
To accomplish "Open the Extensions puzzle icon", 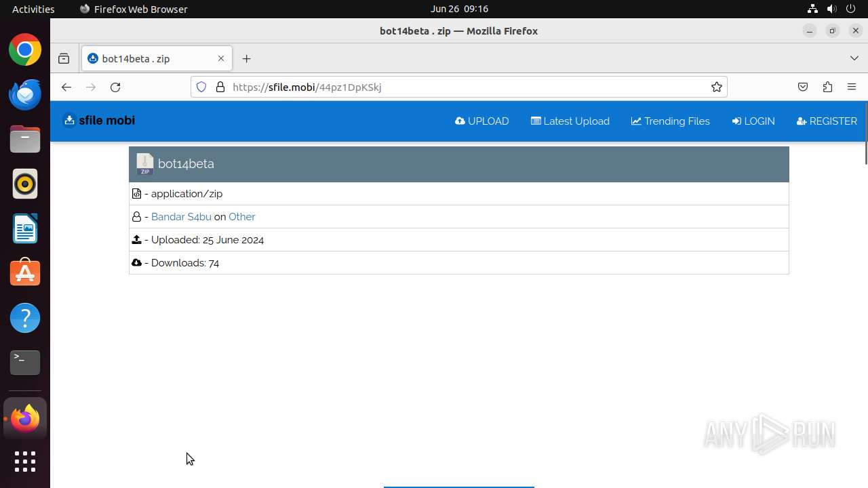I will (827, 87).
